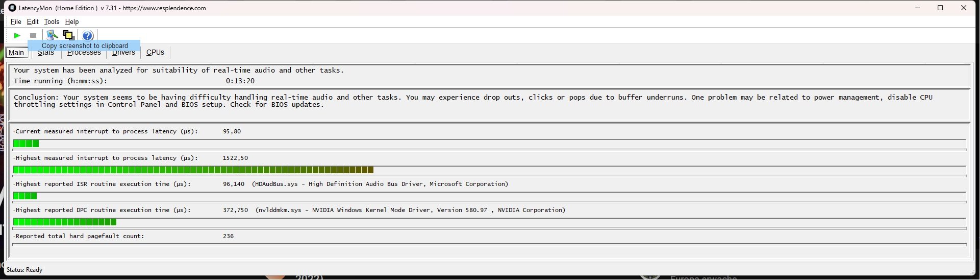This screenshot has width=980, height=280.
Task: Select the DPC time value 372,750
Action: (235, 210)
